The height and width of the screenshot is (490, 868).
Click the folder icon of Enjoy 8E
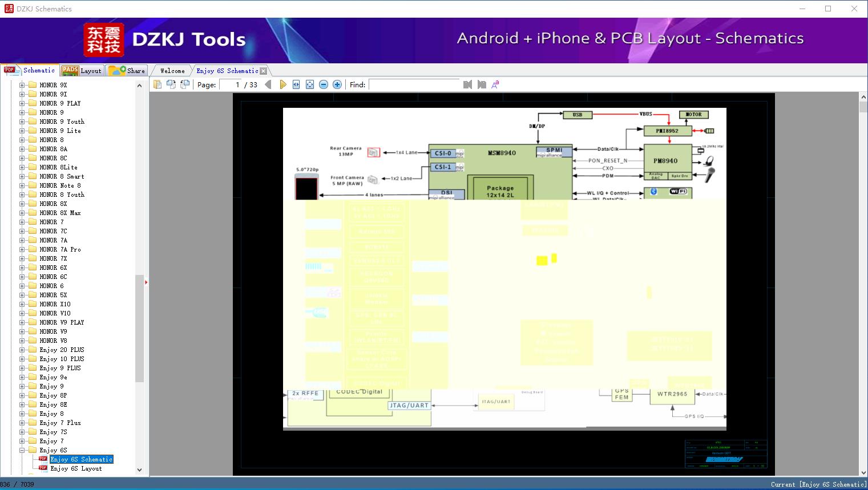[33, 404]
